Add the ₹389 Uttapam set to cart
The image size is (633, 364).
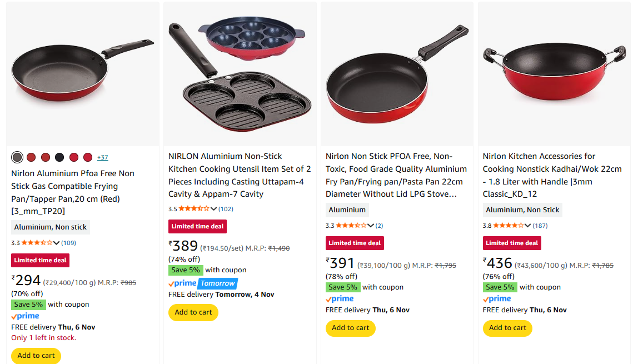pos(193,312)
